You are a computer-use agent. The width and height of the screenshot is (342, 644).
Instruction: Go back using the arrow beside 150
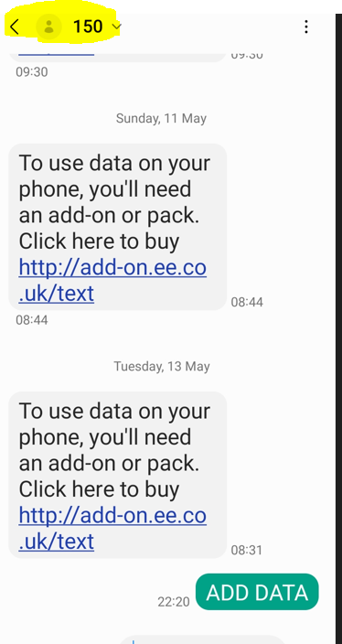coord(14,27)
